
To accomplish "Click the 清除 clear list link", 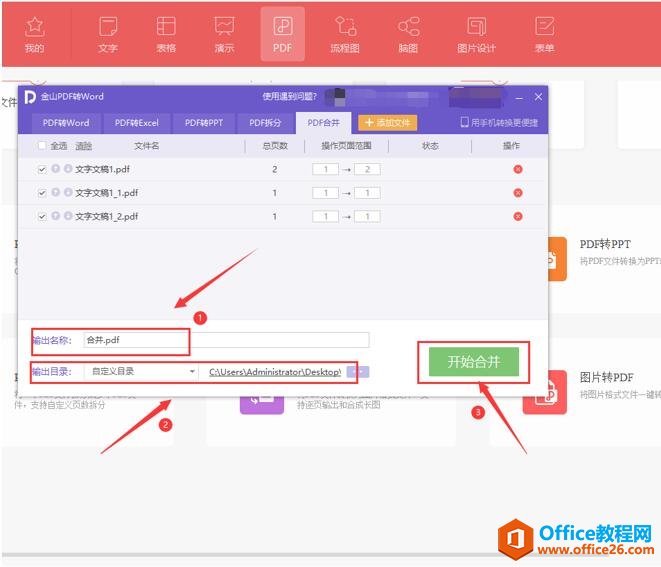I will pos(83,146).
